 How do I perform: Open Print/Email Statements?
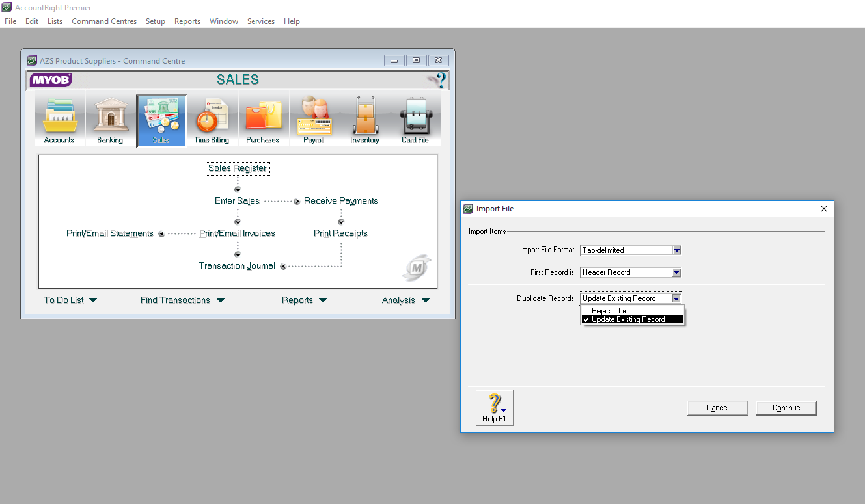[110, 233]
